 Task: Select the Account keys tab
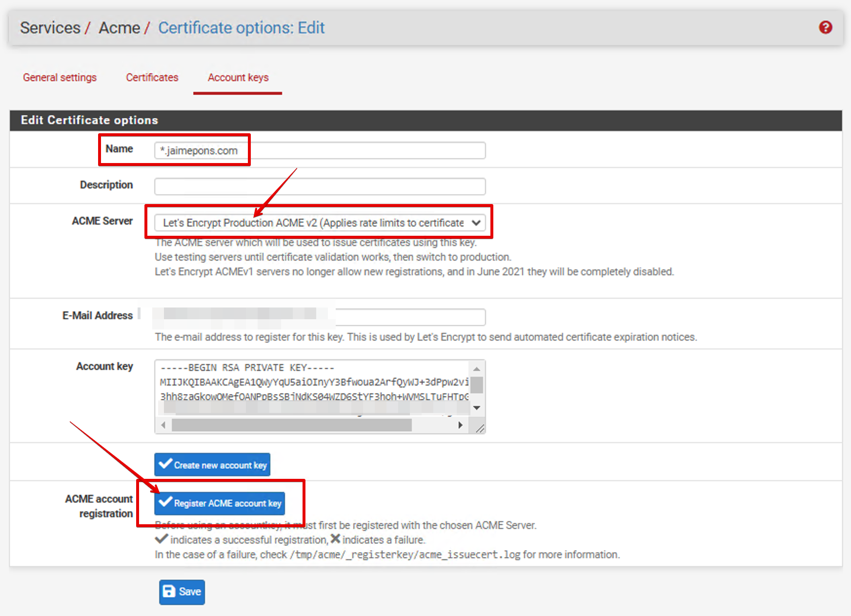(x=238, y=78)
